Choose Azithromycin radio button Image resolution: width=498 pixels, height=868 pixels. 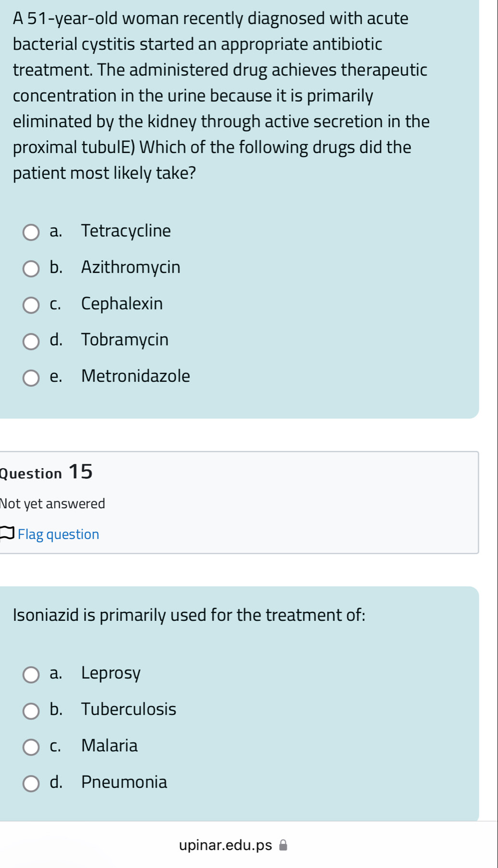[31, 268]
